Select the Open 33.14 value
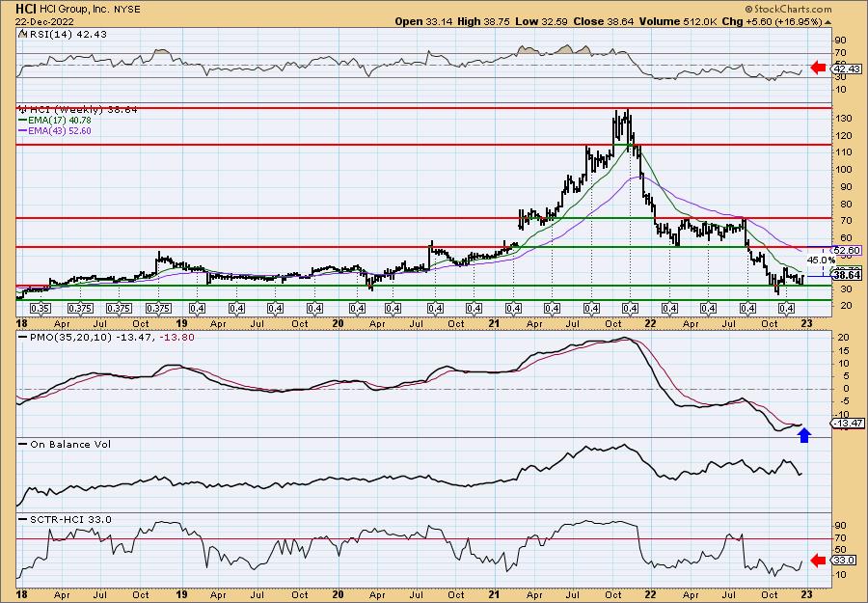The width and height of the screenshot is (868, 603). (x=424, y=21)
